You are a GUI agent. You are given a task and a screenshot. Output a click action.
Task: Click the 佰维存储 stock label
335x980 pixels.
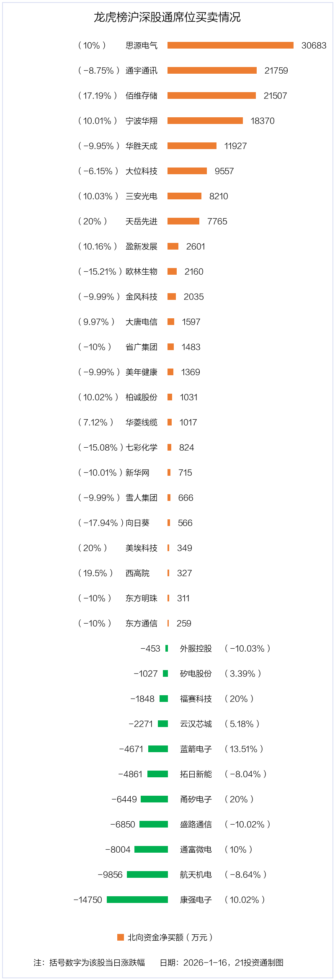[142, 96]
